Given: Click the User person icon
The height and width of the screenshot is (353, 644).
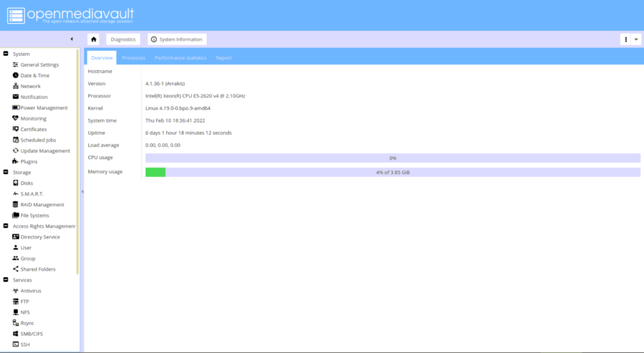Looking at the screenshot, I should coord(16,248).
